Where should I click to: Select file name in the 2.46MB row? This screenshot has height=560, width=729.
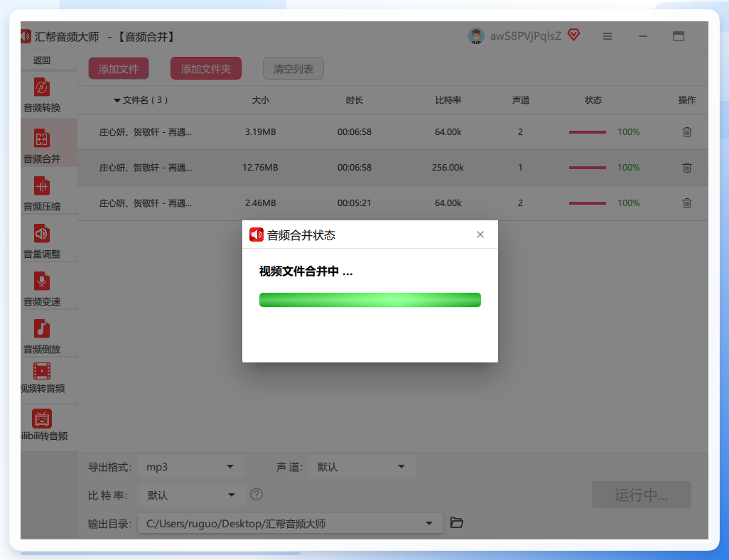(146, 203)
